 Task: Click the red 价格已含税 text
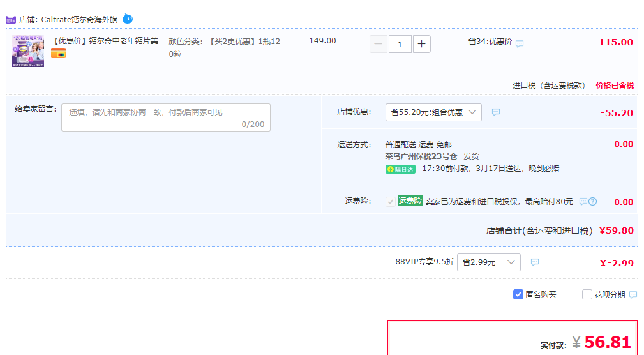pos(615,85)
